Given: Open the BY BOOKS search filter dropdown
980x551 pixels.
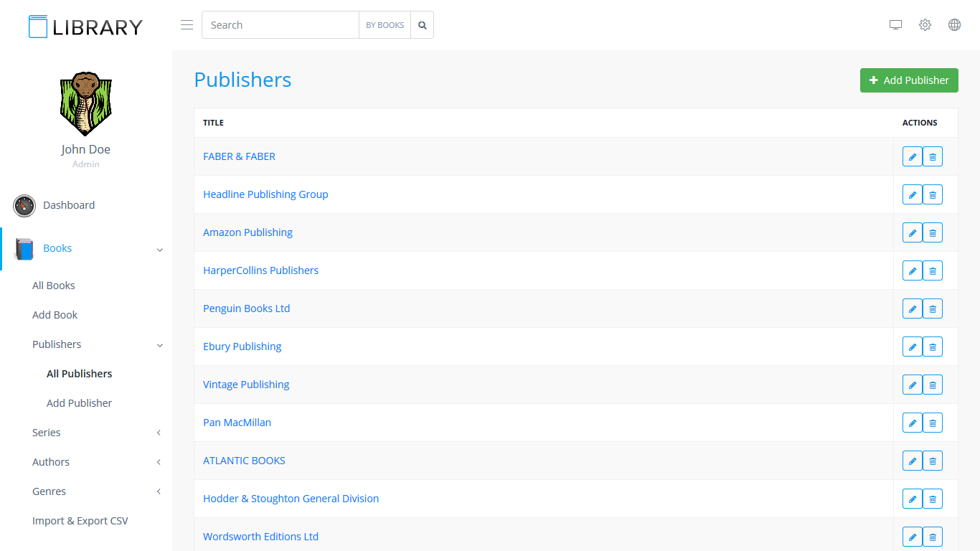Looking at the screenshot, I should tap(385, 25).
